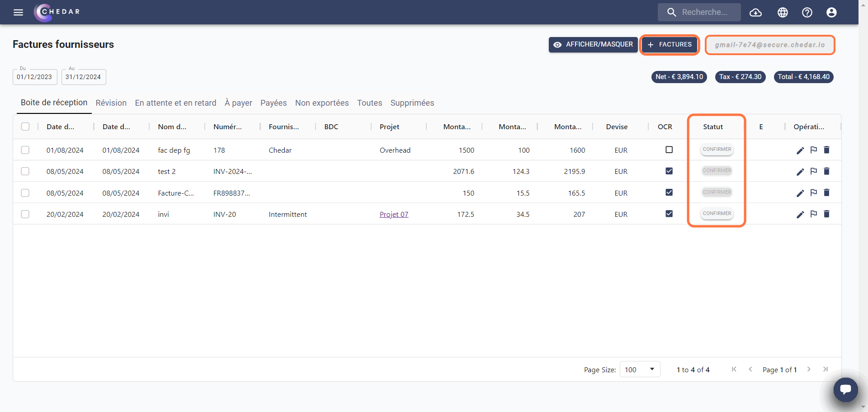Open the chat support bubble
The height and width of the screenshot is (412, 868).
(x=845, y=389)
